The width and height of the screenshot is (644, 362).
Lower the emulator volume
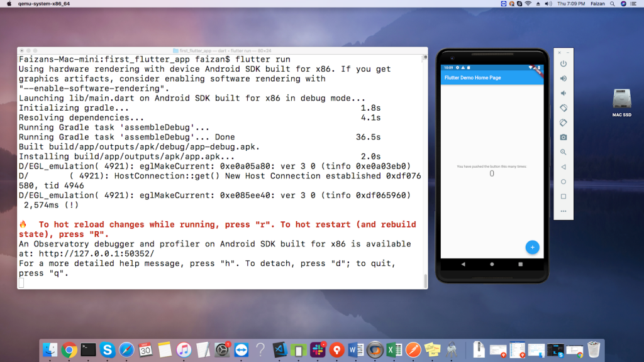[x=563, y=93]
